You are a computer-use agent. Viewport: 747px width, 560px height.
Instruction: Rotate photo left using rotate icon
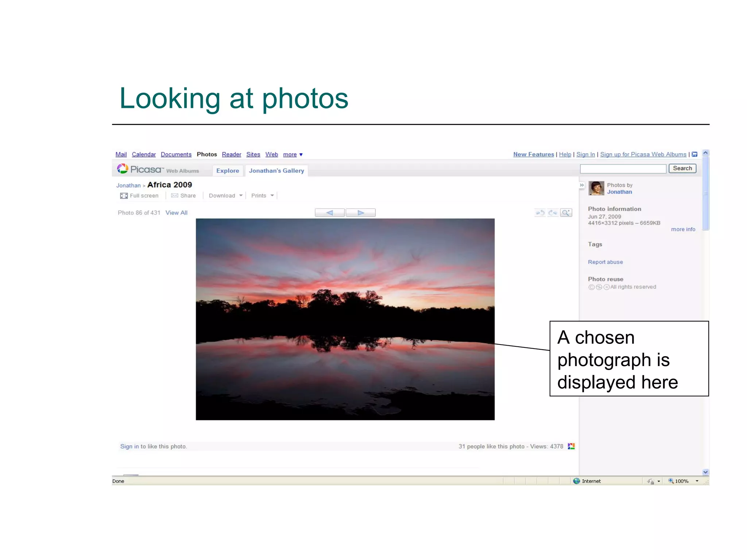click(x=540, y=213)
